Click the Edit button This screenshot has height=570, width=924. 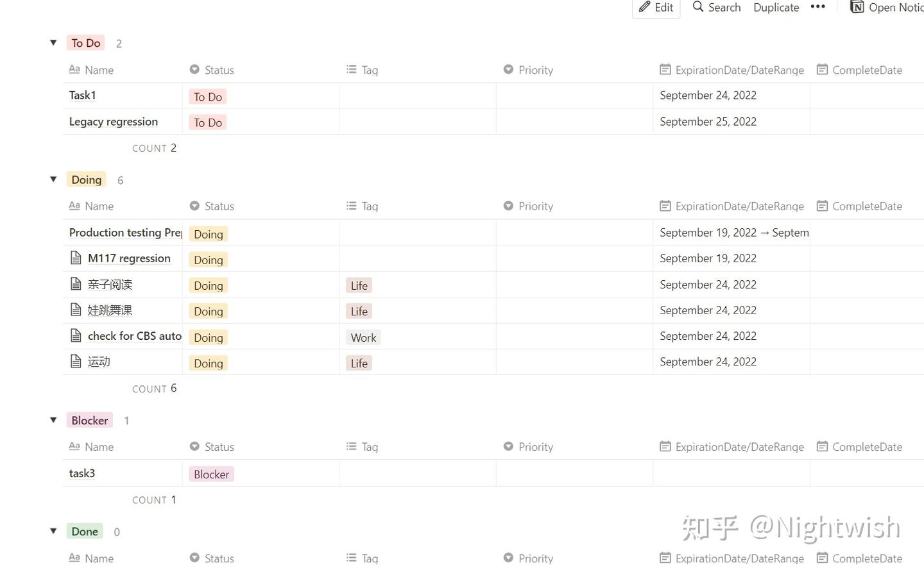coord(656,7)
